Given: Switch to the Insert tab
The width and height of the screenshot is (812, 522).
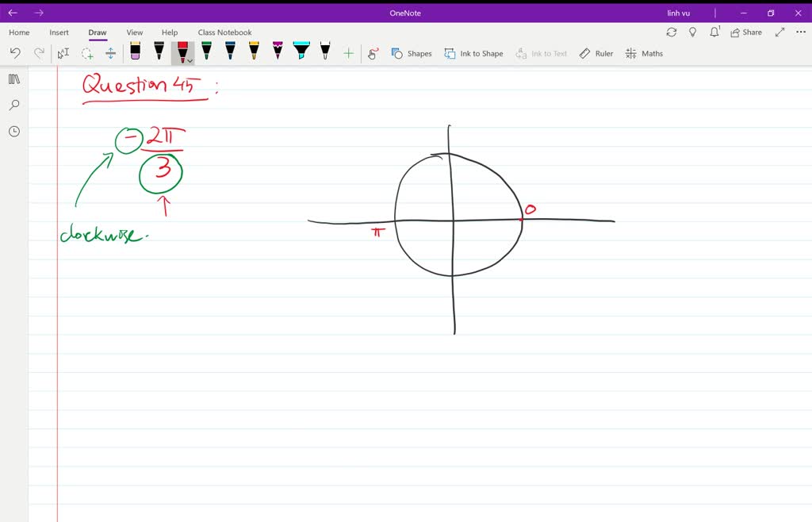Looking at the screenshot, I should point(59,32).
